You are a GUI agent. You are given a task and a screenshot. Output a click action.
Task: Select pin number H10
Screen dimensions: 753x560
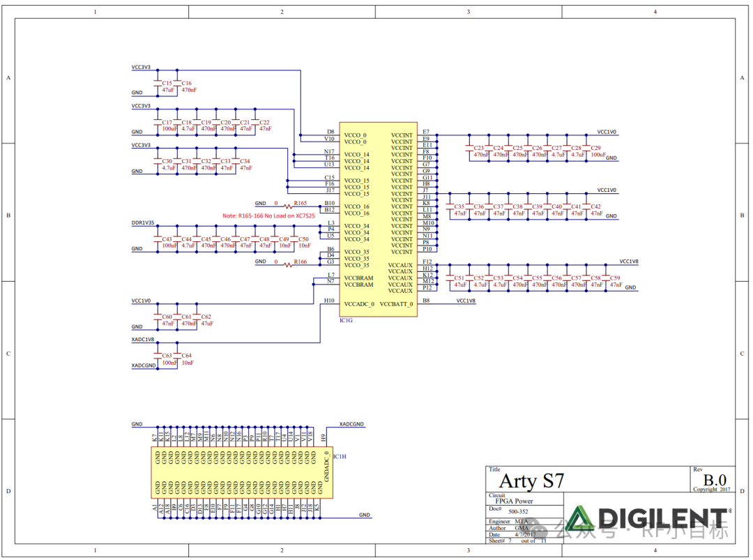(329, 301)
